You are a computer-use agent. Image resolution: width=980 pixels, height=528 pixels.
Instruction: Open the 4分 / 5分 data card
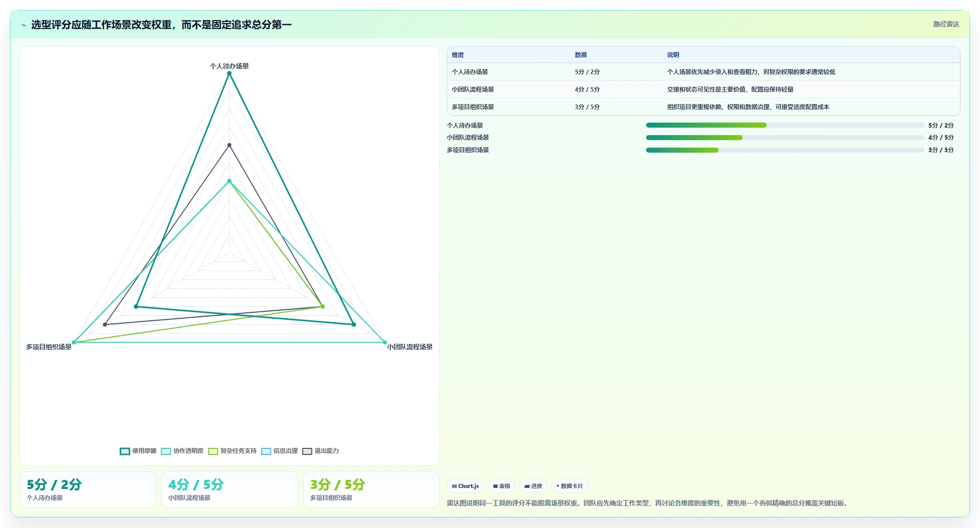click(x=229, y=489)
